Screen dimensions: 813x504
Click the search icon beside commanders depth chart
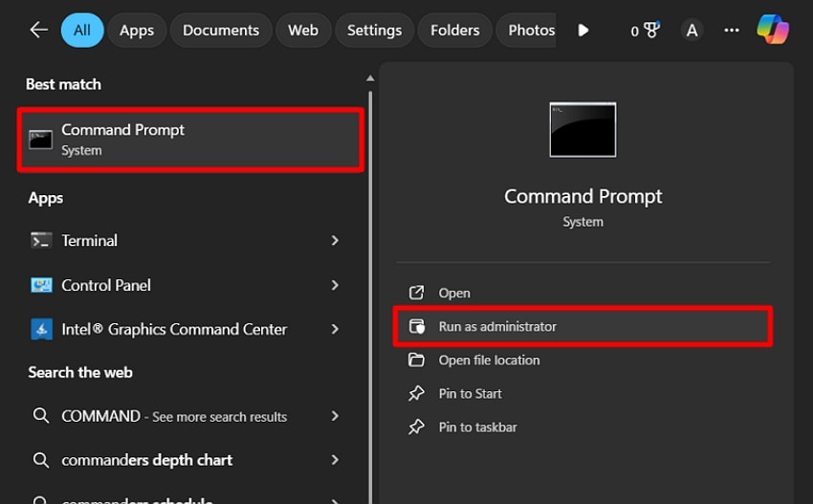[41, 460]
